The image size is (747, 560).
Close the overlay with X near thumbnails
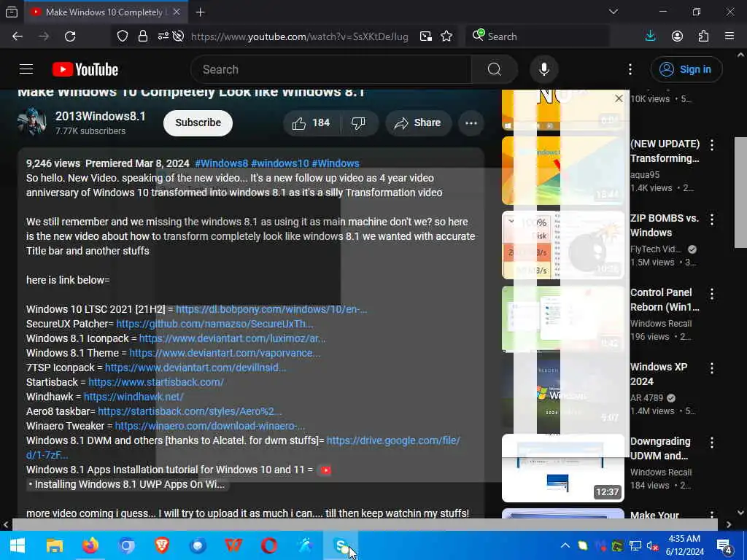point(619,98)
